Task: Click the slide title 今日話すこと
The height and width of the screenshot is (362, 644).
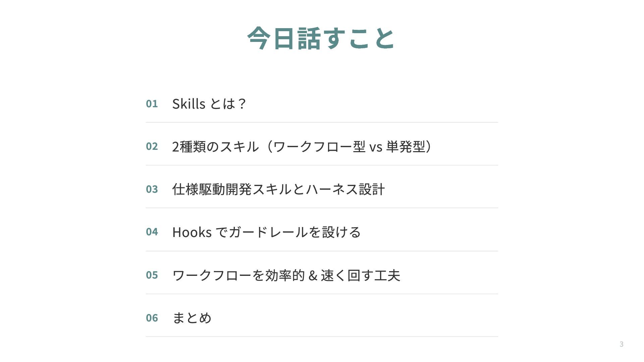Action: tap(321, 38)
